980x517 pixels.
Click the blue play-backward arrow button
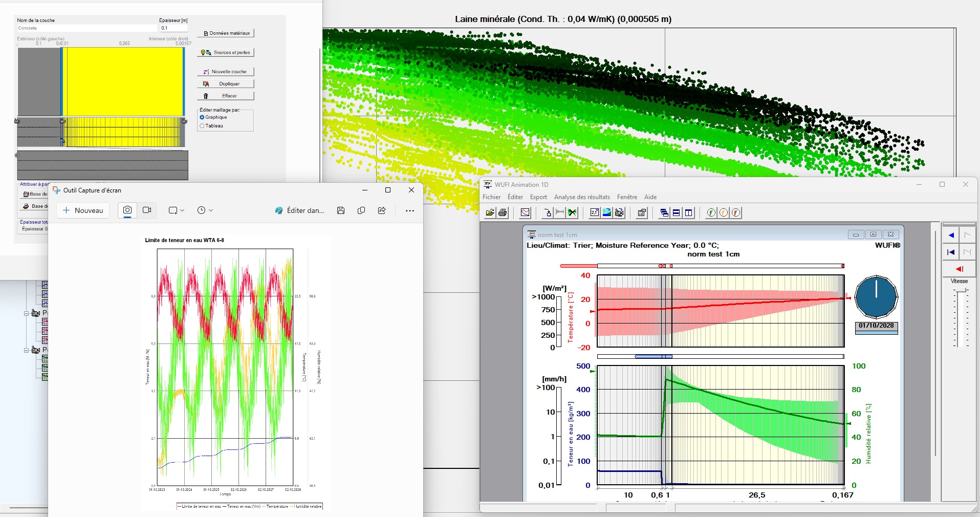pos(951,235)
